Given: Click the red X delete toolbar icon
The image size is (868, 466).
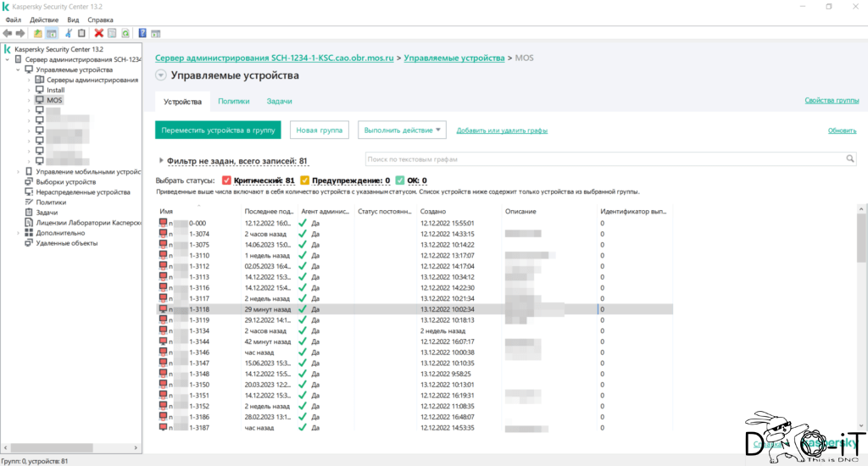Looking at the screenshot, I should tap(98, 33).
